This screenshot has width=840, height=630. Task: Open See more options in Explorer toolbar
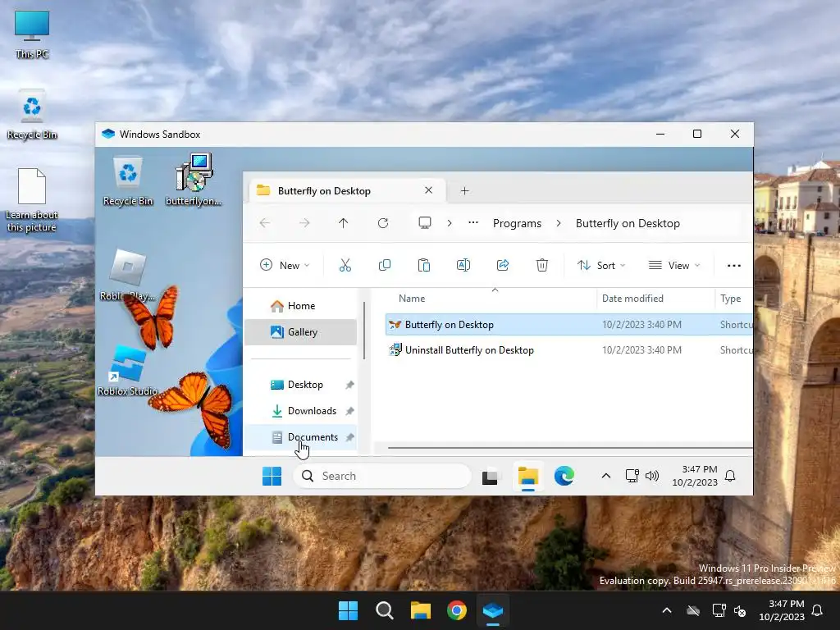[734, 265]
